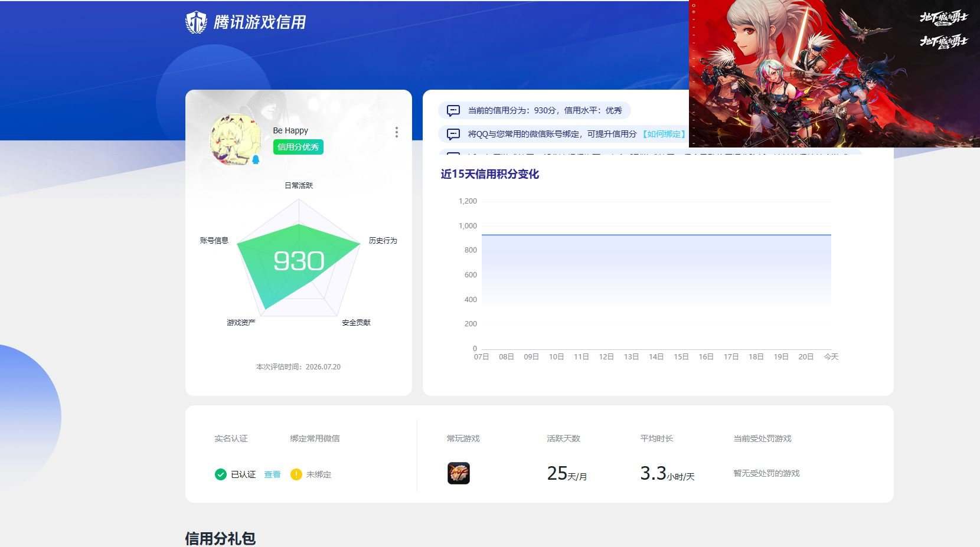Screen dimensions: 980x547
Task: Open the three-dot menu on profile card
Action: point(396,132)
